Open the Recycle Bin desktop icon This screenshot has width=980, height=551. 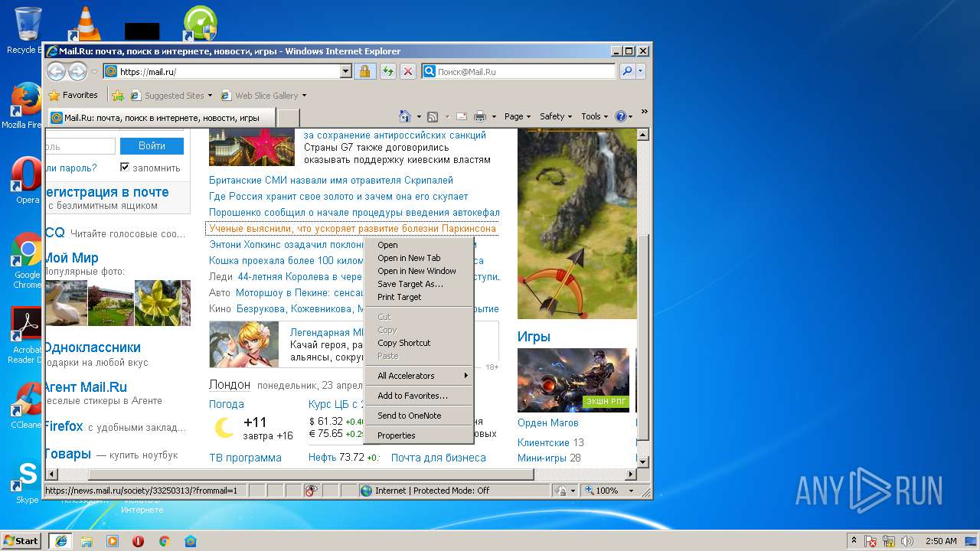[x=26, y=30]
